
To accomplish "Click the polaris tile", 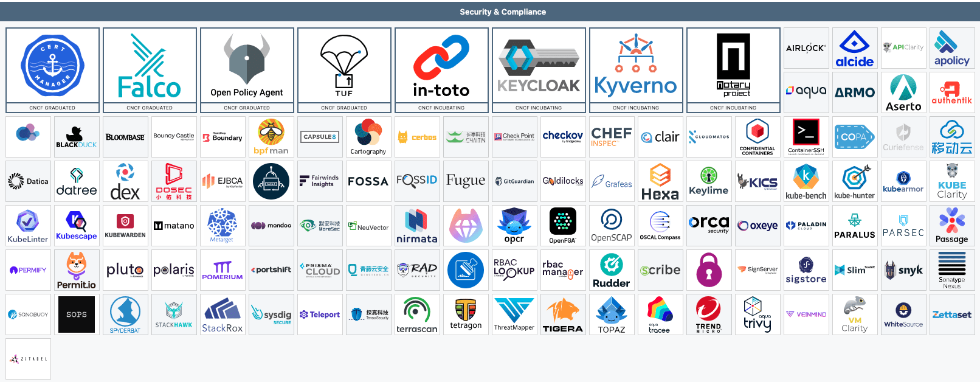I will [174, 270].
